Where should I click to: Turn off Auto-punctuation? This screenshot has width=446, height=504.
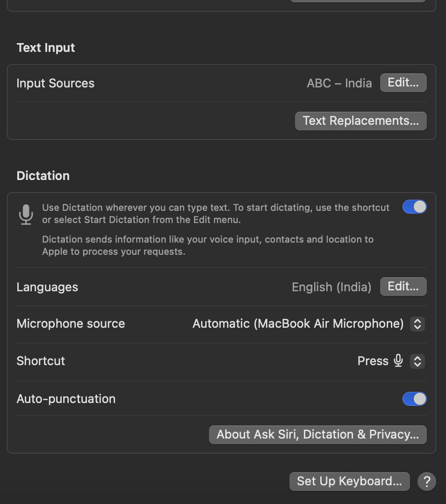coord(414,398)
